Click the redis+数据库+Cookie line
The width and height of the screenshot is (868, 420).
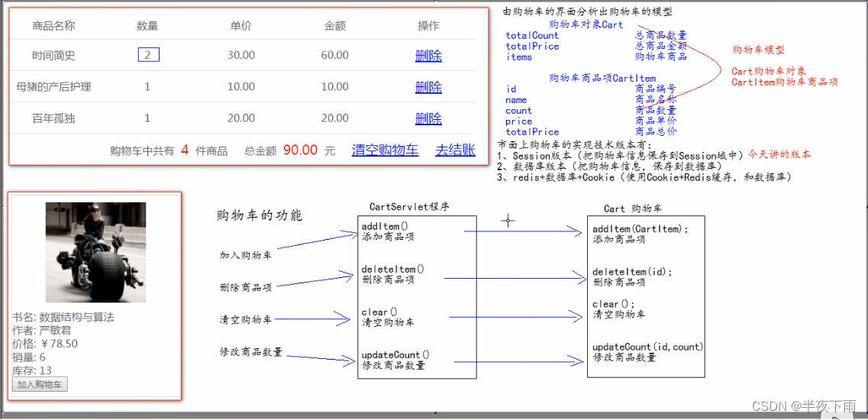point(644,177)
